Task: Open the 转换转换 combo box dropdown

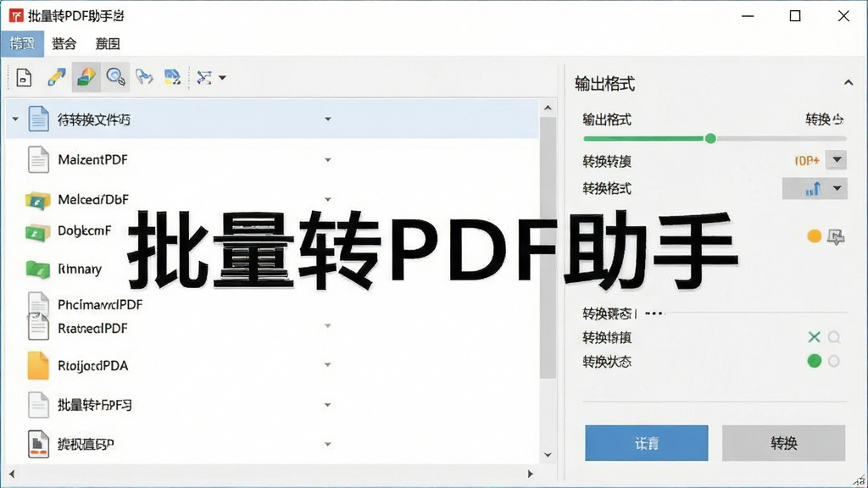Action: click(x=837, y=160)
